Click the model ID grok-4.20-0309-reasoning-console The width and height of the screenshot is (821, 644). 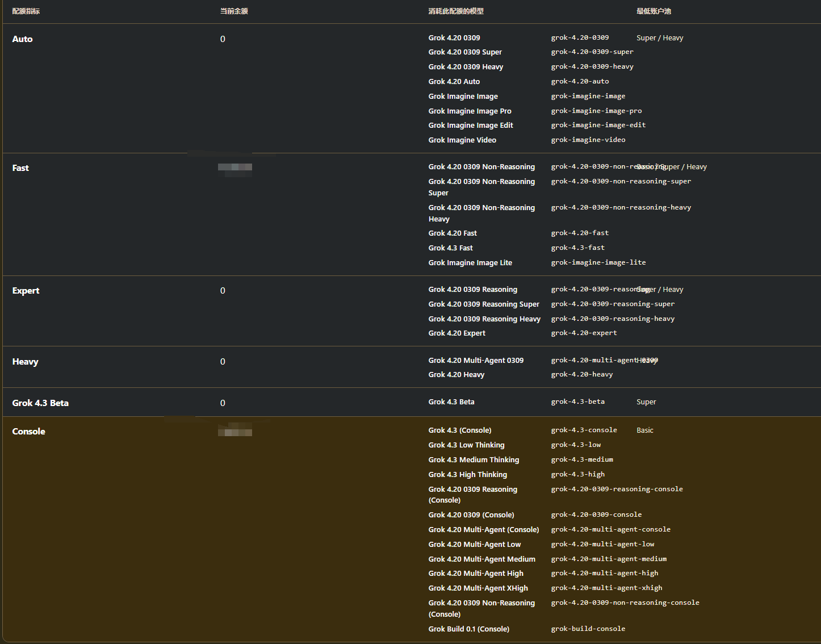click(617, 489)
